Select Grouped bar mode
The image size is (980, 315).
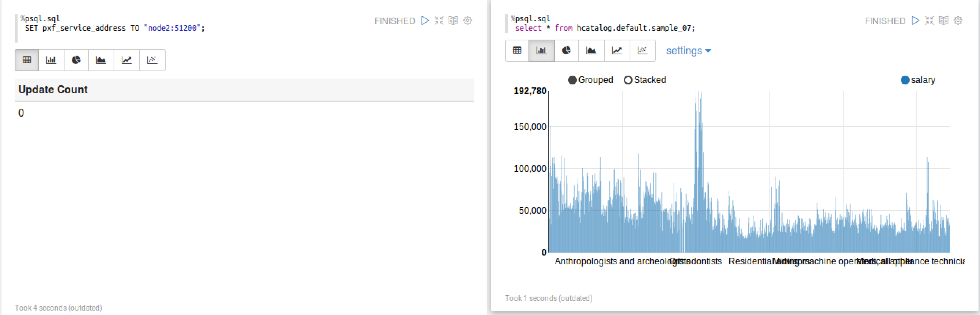(x=572, y=80)
